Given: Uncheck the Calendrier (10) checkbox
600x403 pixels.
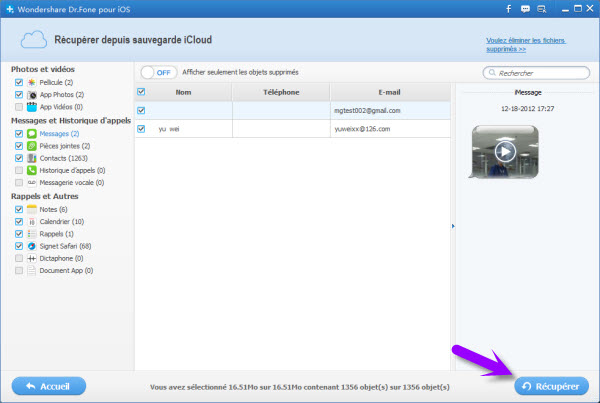Looking at the screenshot, I should click(19, 222).
